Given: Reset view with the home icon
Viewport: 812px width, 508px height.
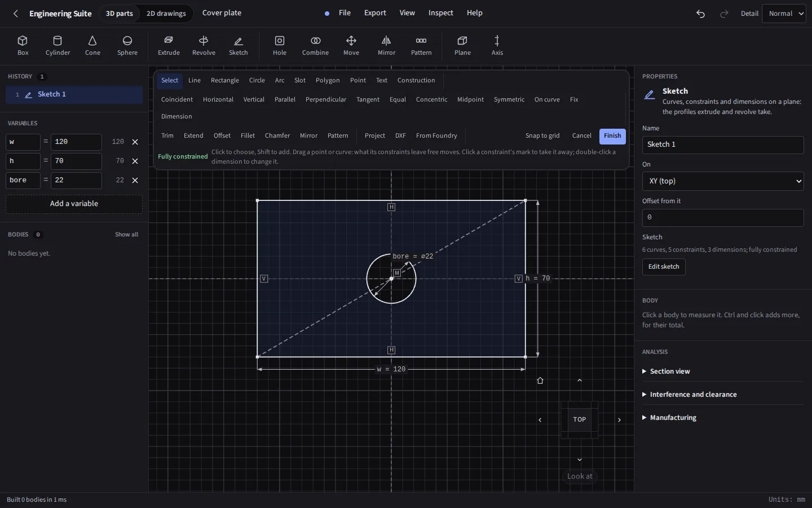Looking at the screenshot, I should point(540,380).
